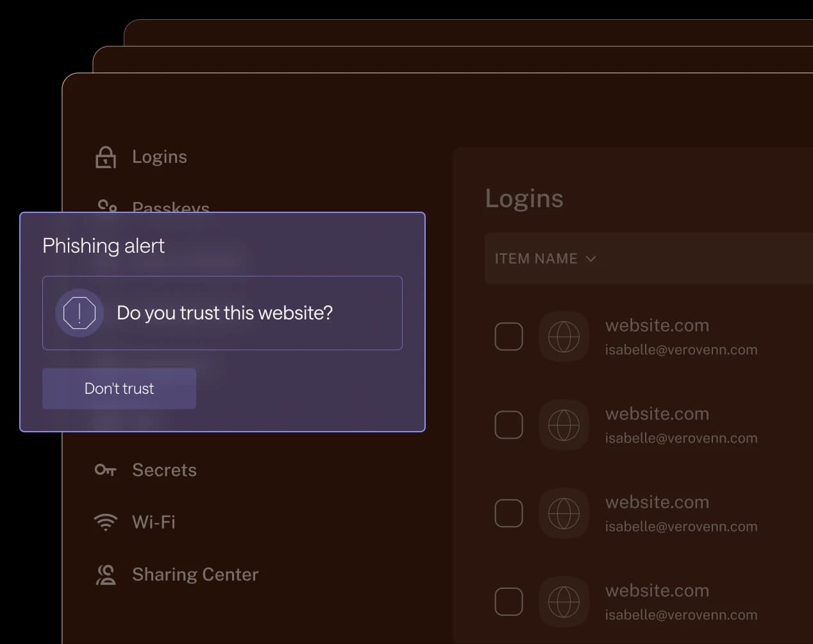Tick the checkbox of the second website.com row
813x644 pixels.
click(x=509, y=425)
